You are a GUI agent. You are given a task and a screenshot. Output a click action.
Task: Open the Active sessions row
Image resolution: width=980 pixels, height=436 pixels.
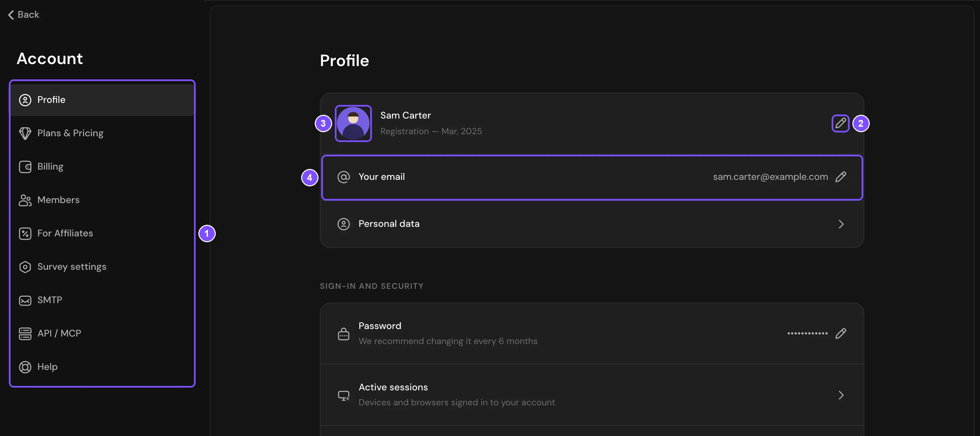[x=592, y=395]
